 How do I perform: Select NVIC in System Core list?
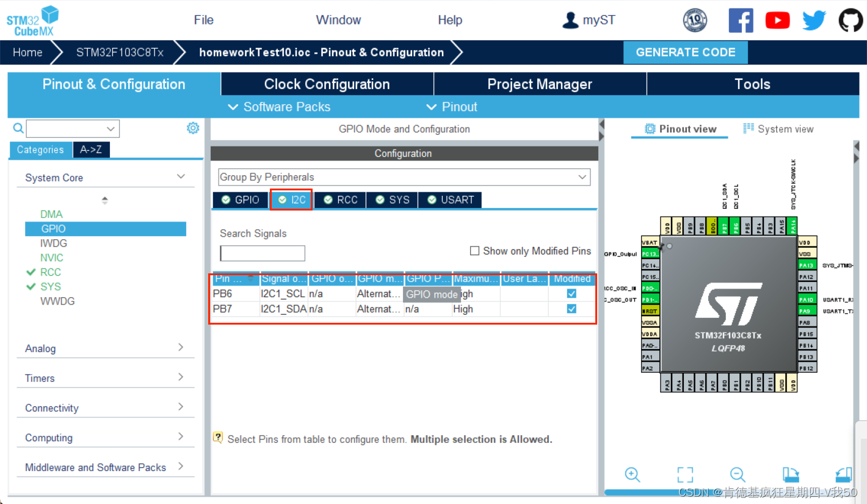(x=52, y=257)
